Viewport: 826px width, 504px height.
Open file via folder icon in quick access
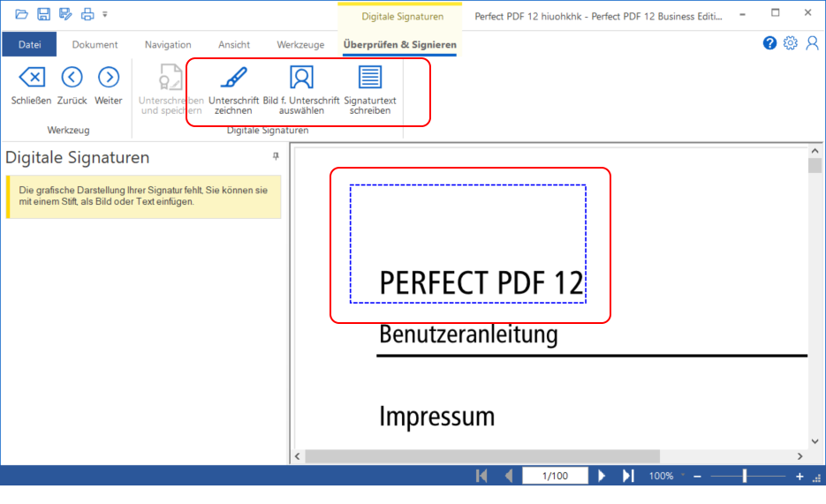[x=21, y=14]
